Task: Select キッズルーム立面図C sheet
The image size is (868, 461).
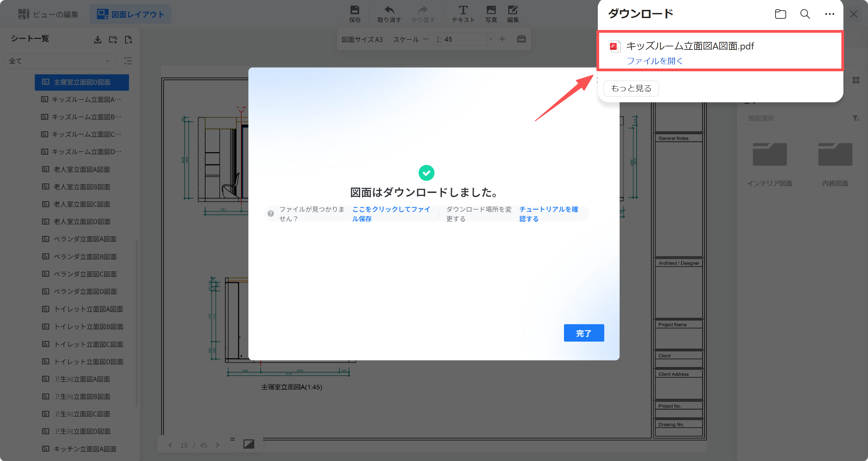Action: (81, 134)
